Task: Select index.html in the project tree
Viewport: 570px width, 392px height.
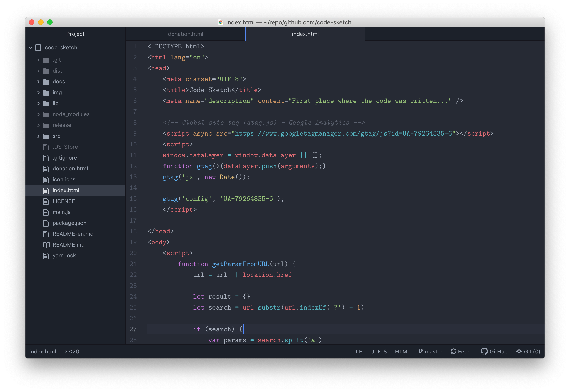Action: [76, 191]
